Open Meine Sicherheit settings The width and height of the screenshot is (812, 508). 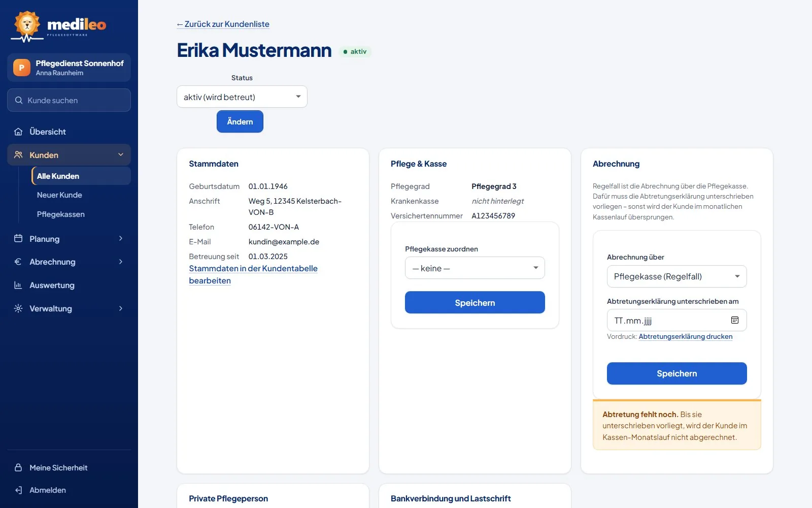click(69, 467)
